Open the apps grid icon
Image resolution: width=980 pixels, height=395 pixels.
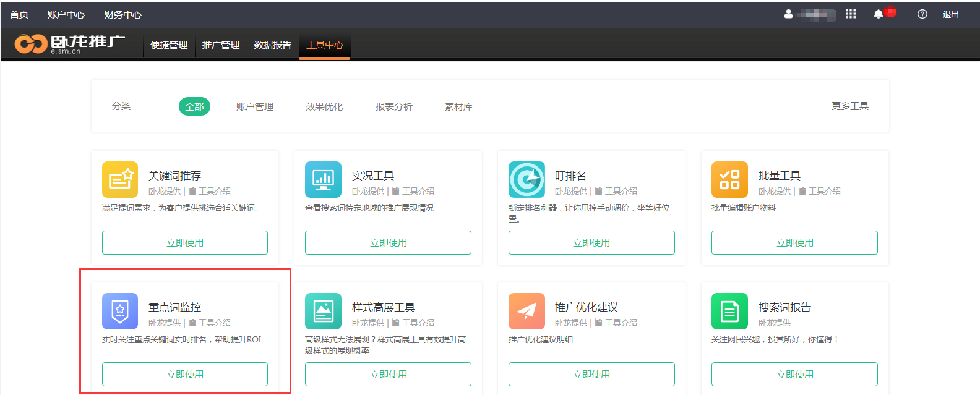pyautogui.click(x=851, y=14)
